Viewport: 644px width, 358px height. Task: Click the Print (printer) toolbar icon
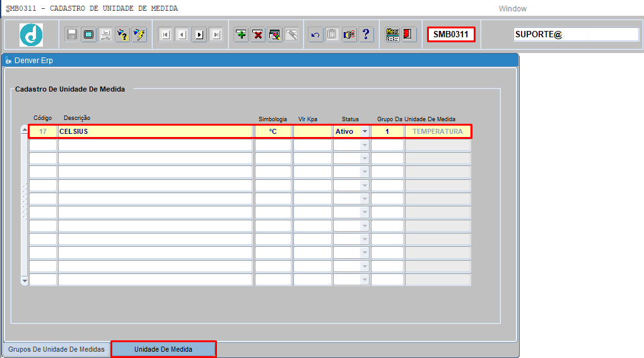(x=105, y=35)
